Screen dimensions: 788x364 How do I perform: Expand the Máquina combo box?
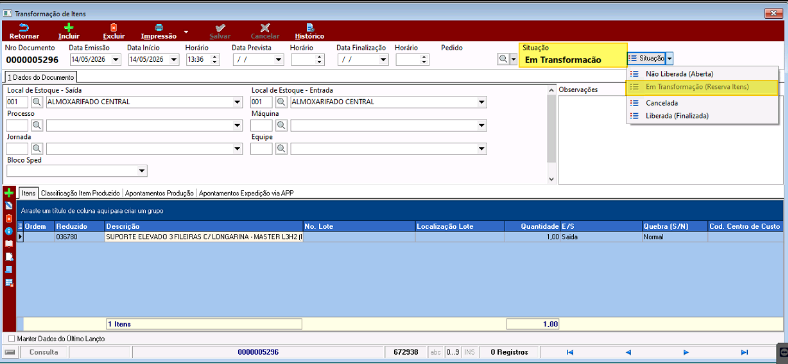point(482,126)
